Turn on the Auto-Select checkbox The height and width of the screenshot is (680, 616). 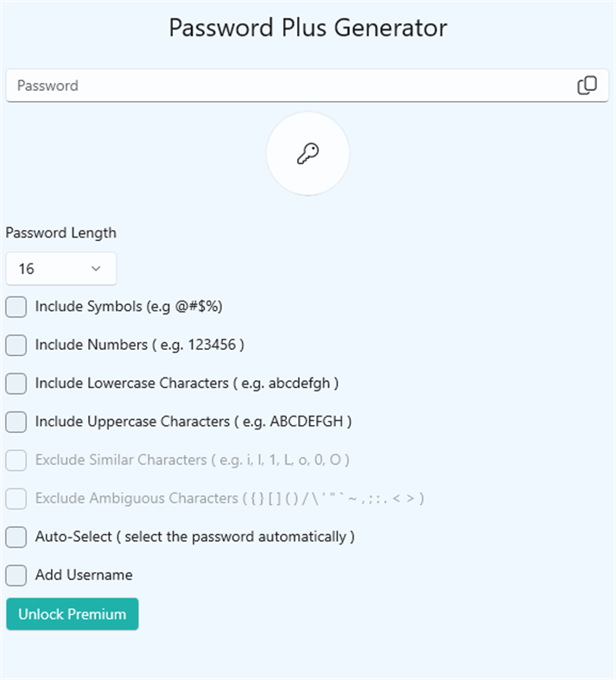click(x=16, y=537)
